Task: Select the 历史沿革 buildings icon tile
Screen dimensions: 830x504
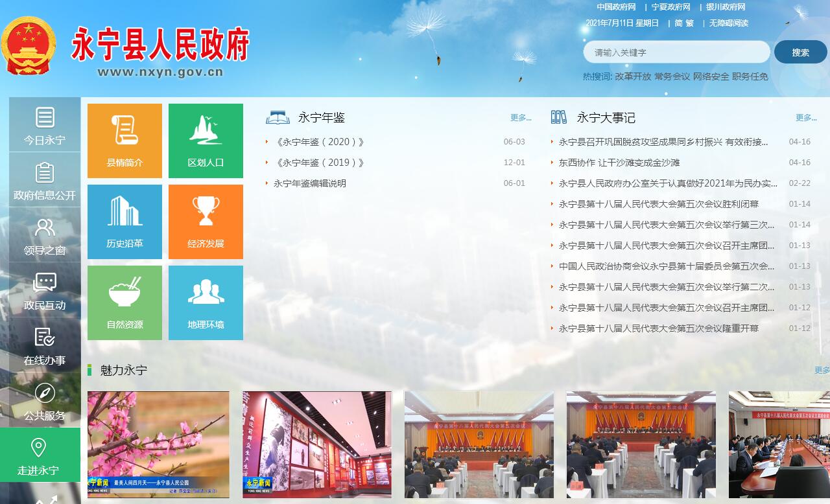Action: pyautogui.click(x=124, y=222)
